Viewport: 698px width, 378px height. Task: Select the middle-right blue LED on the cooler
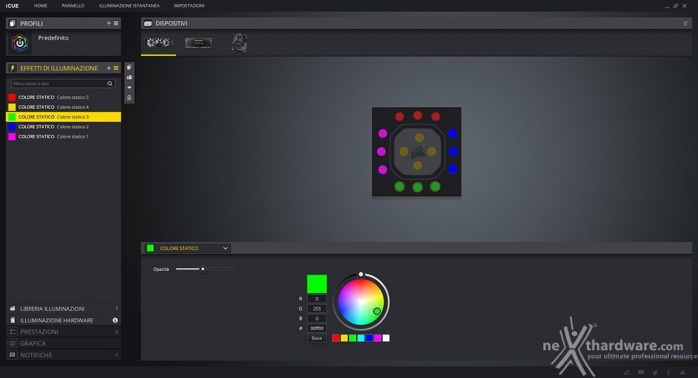(x=453, y=151)
